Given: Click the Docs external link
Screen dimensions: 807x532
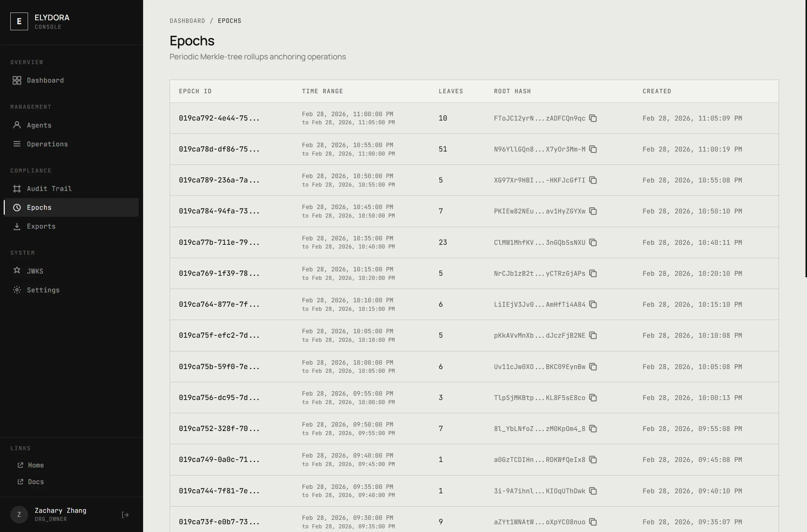Looking at the screenshot, I should point(35,482).
